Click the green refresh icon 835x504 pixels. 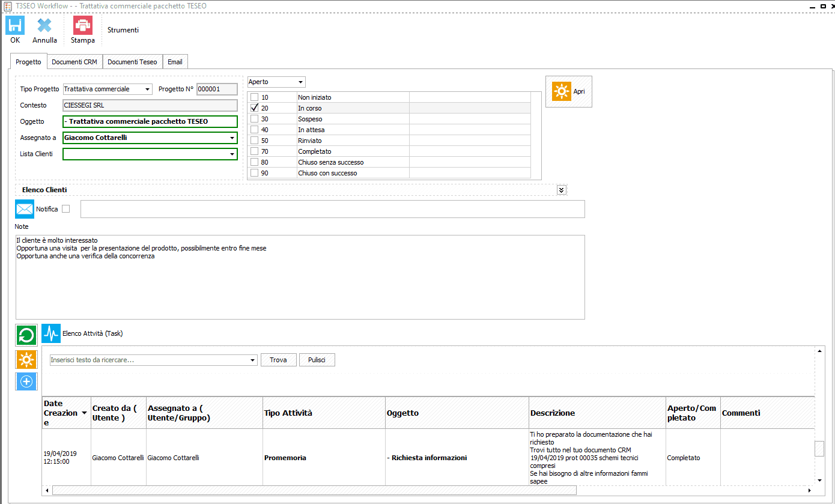(26, 335)
